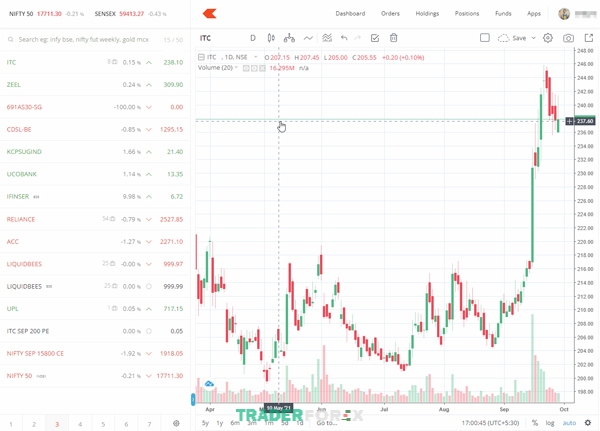Open the bottom chart properties gear

[588, 423]
